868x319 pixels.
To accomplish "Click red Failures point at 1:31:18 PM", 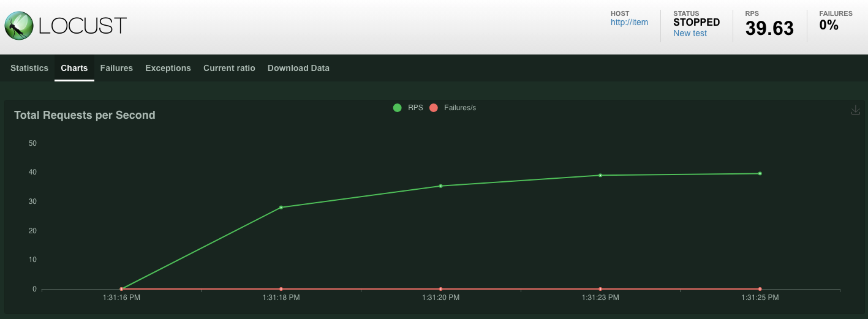I will pyautogui.click(x=281, y=289).
